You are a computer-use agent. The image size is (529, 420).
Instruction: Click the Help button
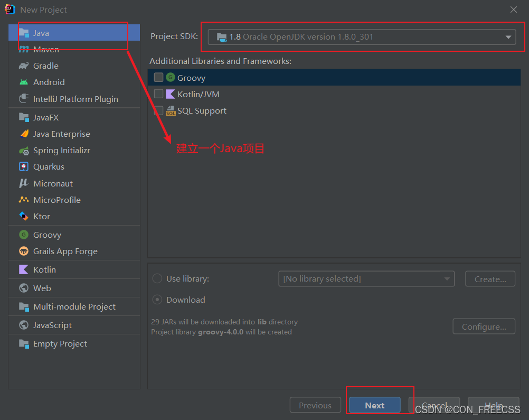[x=493, y=405]
